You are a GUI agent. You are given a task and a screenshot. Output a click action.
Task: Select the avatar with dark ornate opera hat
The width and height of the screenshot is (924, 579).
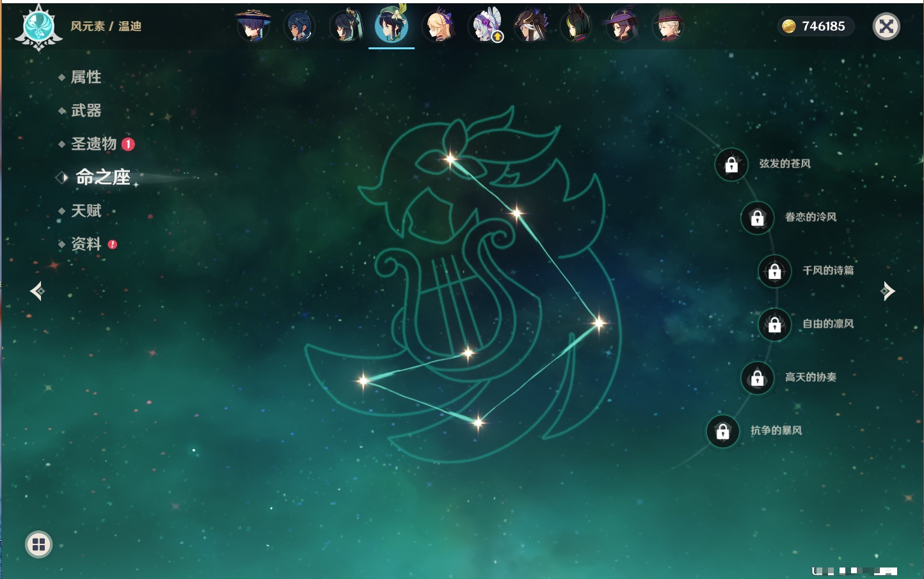point(531,26)
